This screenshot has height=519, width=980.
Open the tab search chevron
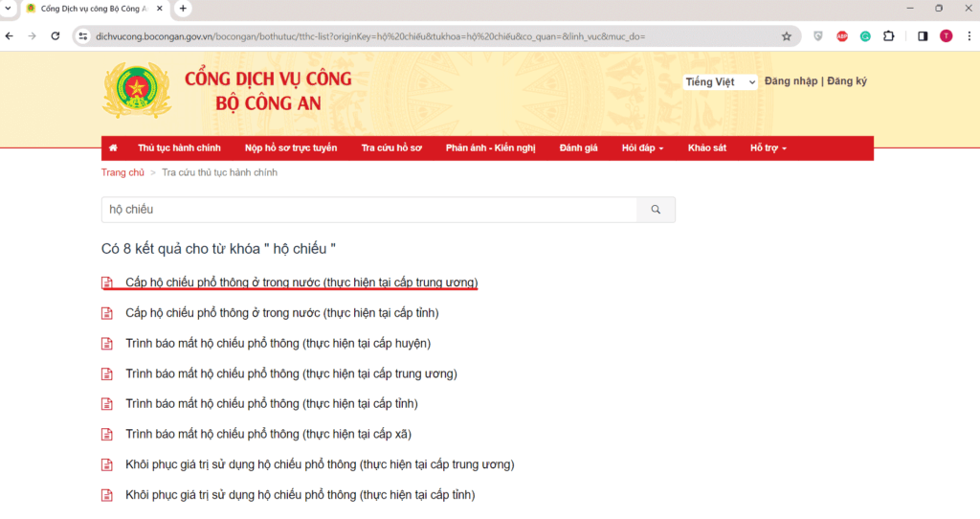tap(8, 9)
